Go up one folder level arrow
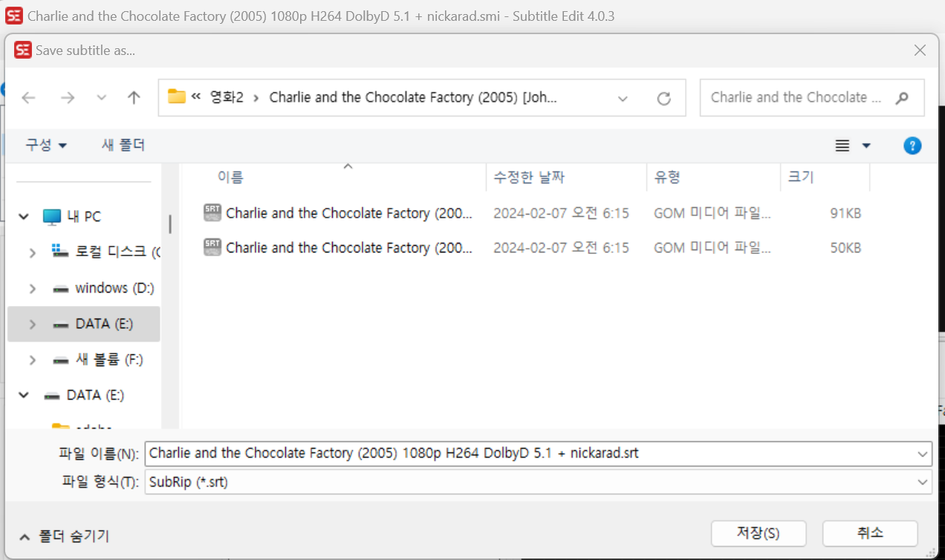 coord(134,98)
